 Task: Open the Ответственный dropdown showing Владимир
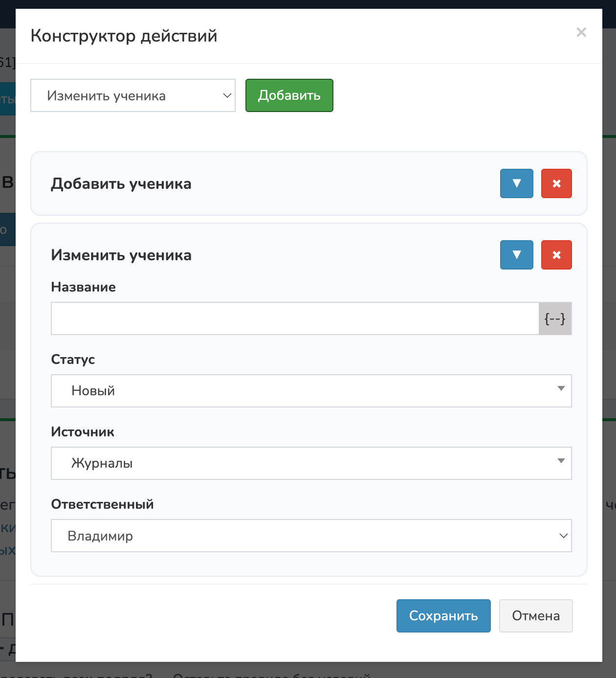[311, 536]
